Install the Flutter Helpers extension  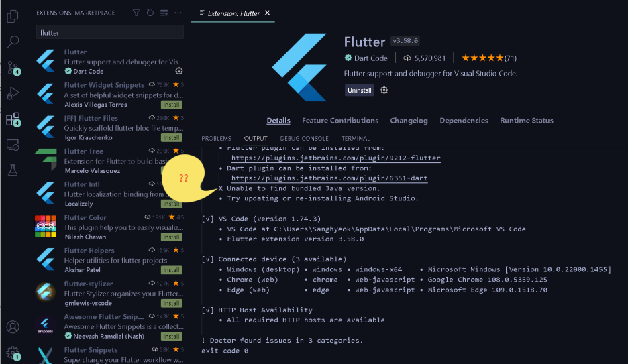click(x=171, y=270)
